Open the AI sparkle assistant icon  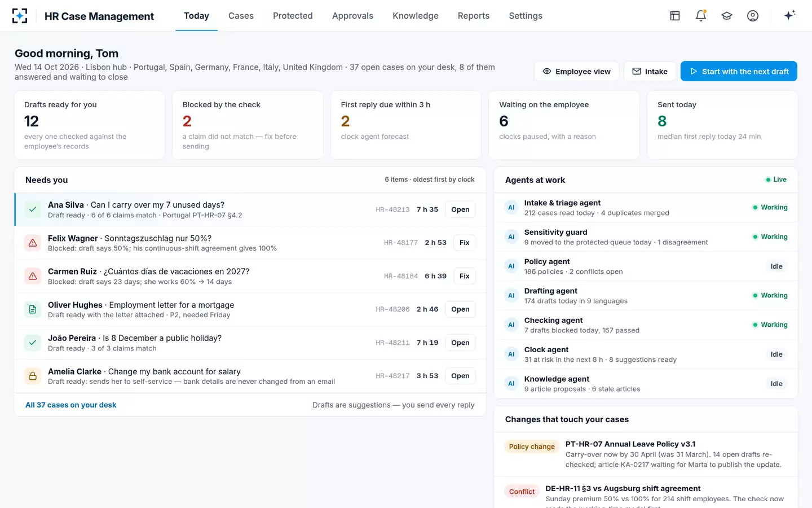(789, 15)
